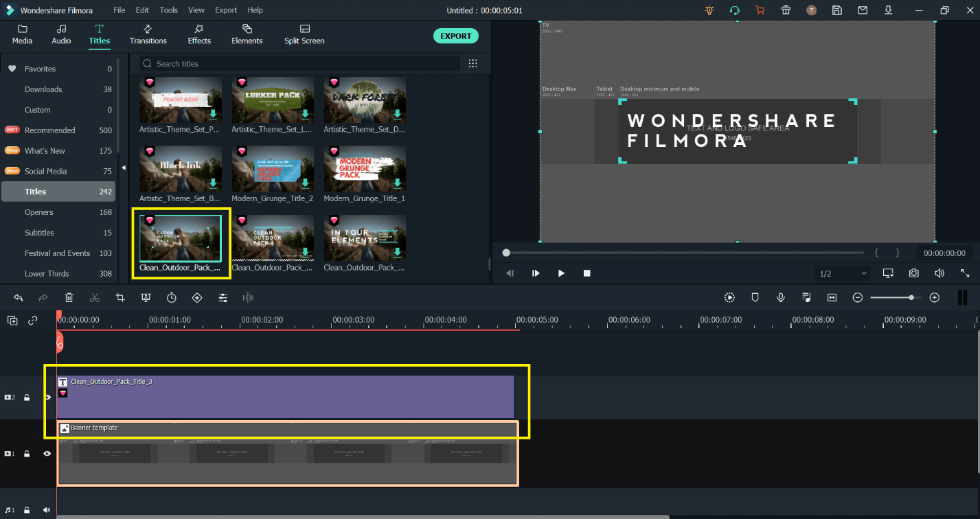Open the gift box icon
Viewport: 980px width, 519px height.
click(786, 10)
